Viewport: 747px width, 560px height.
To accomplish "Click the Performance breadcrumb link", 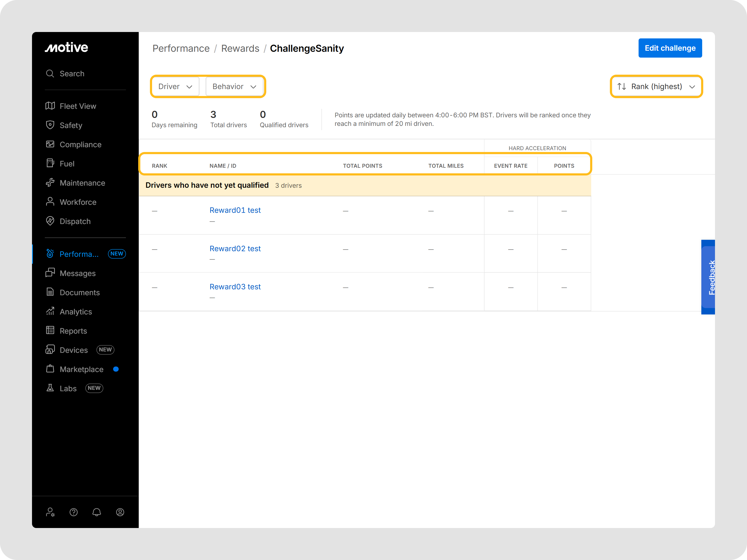I will coord(181,48).
